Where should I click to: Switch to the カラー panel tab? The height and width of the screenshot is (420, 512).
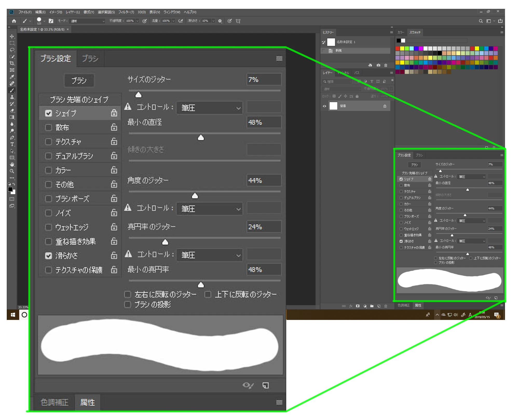point(401,32)
